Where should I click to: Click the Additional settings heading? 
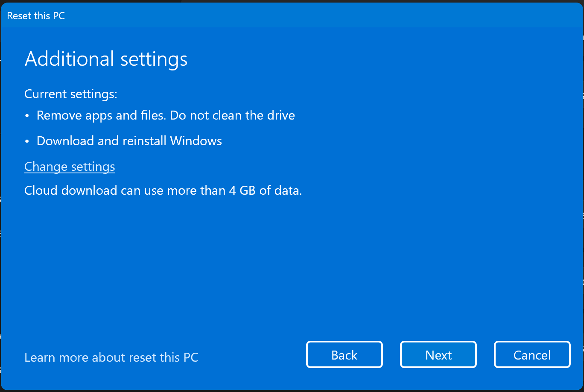(106, 59)
